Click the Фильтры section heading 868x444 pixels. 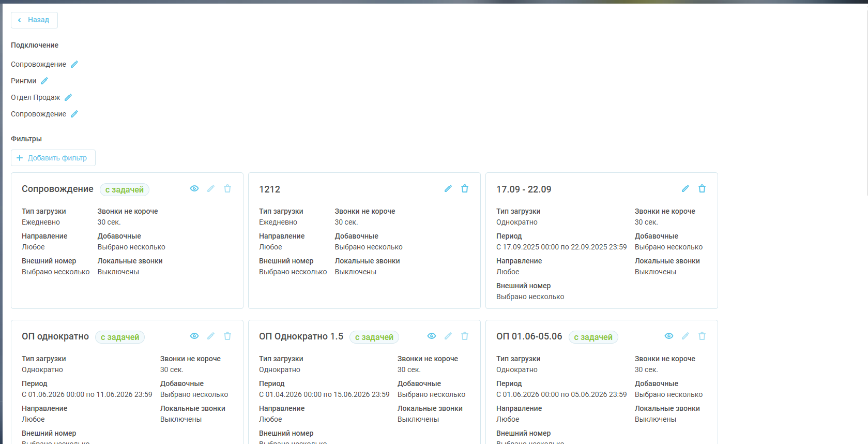click(x=26, y=139)
